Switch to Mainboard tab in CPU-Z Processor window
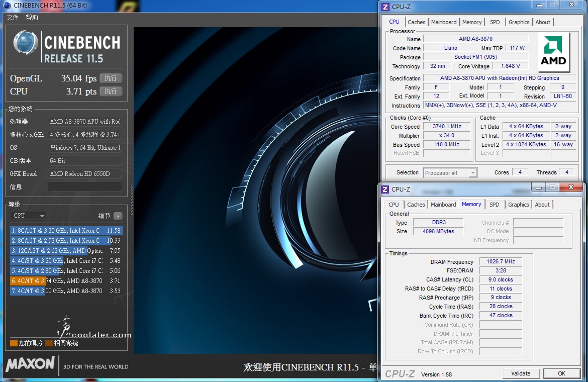 click(x=444, y=22)
